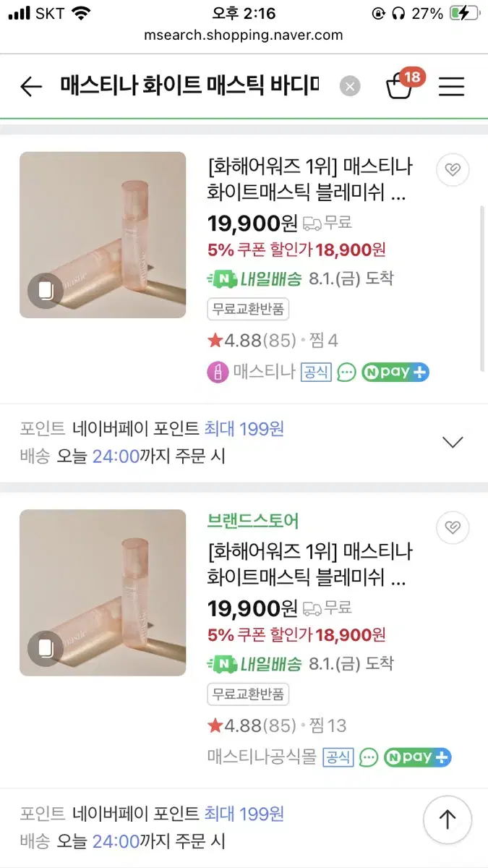Open the hamburger menu

click(x=451, y=88)
